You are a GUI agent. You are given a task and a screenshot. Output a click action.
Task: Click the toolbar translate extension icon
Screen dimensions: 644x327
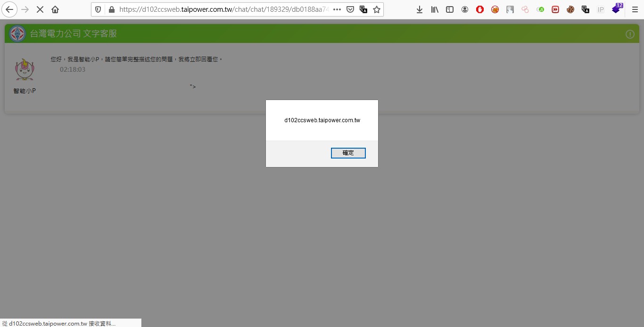[586, 9]
